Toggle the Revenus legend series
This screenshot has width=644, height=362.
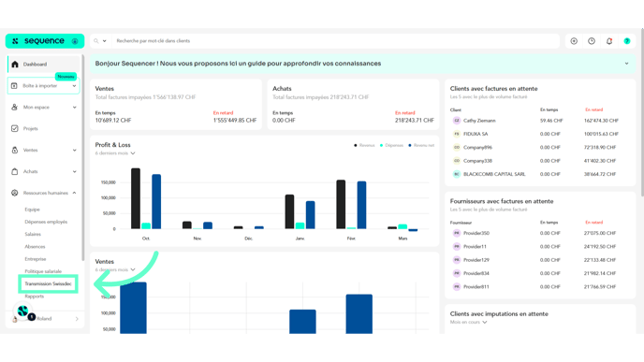coord(364,145)
